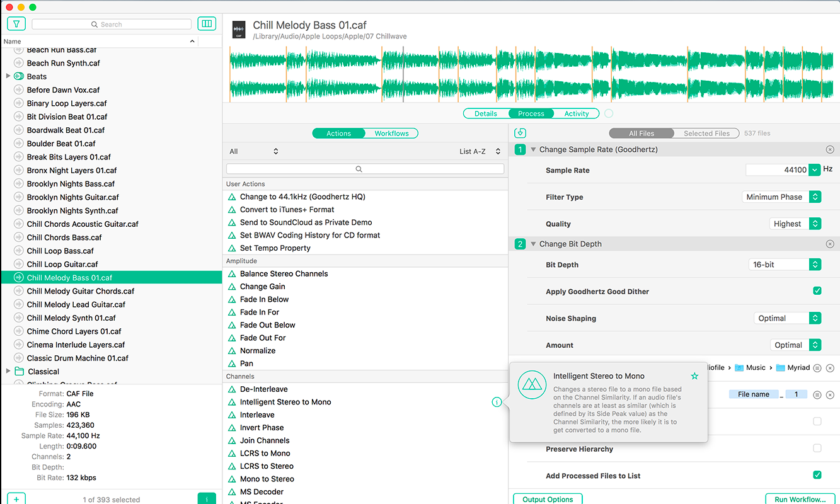Expand the Beats group triangle
840x504 pixels.
pos(8,76)
